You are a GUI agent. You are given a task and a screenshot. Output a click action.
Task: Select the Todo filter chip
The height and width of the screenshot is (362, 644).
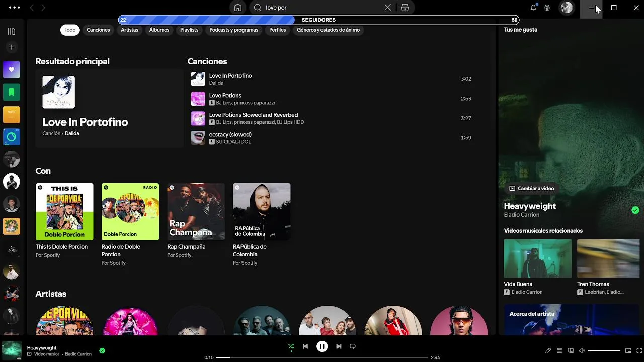point(70,30)
